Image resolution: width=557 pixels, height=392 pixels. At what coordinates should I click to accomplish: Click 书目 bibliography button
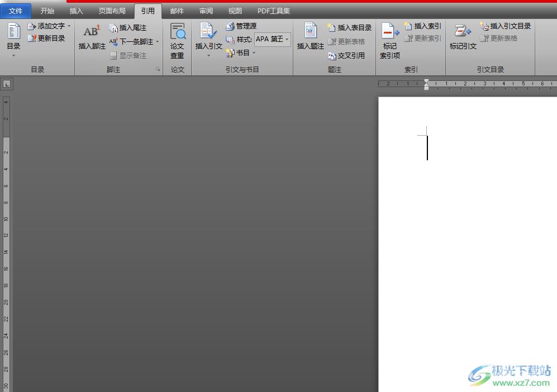[237, 53]
